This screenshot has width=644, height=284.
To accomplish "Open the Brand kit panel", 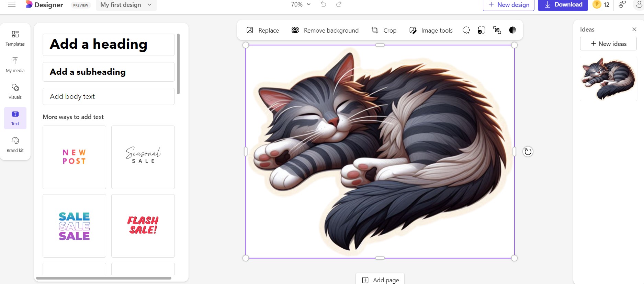I will click(x=15, y=145).
